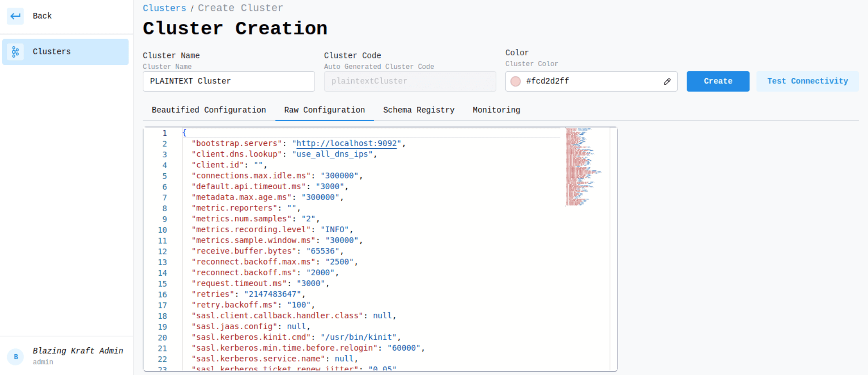The width and height of the screenshot is (868, 375).
Task: Click the disabled Cluster Code field
Action: pos(410,81)
